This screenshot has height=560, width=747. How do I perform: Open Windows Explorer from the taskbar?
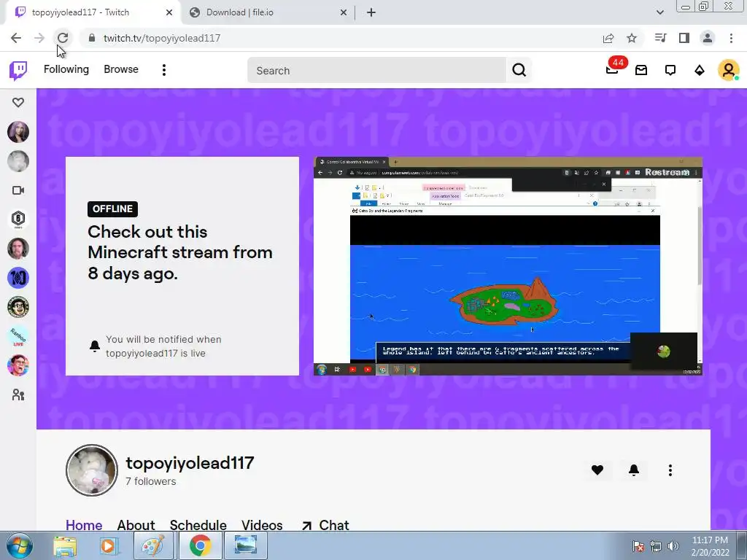click(x=65, y=545)
